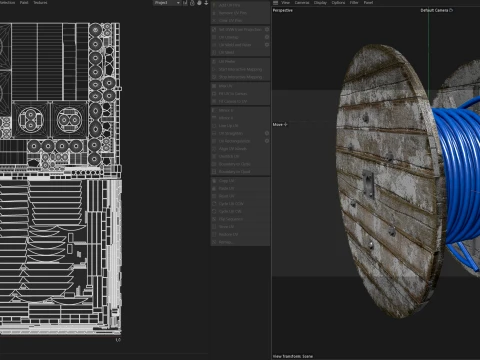Click the Flip Sequence icon
This screenshot has width=480, height=360.
click(x=214, y=219)
